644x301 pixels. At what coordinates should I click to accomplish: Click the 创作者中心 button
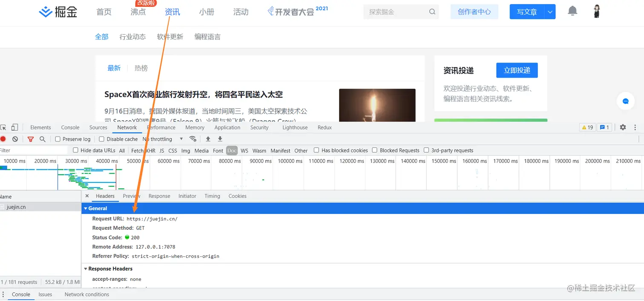[x=474, y=12]
